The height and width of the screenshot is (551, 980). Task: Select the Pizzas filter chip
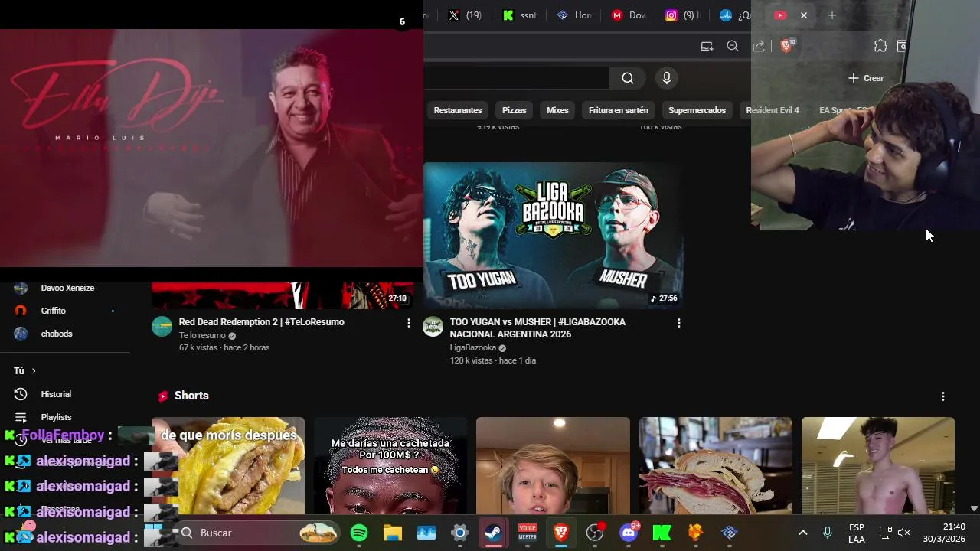(x=514, y=110)
